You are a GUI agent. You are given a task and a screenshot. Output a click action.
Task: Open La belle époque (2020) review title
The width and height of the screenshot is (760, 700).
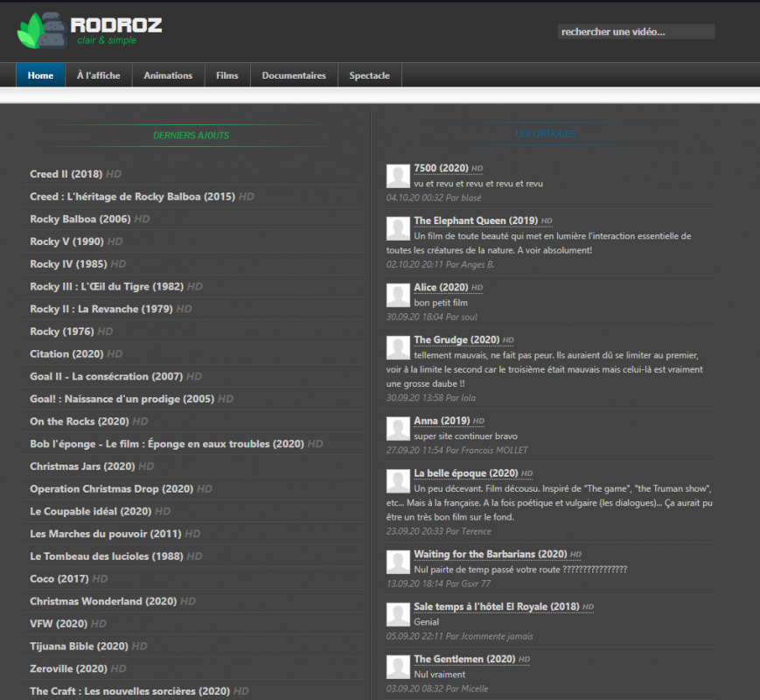tap(466, 473)
